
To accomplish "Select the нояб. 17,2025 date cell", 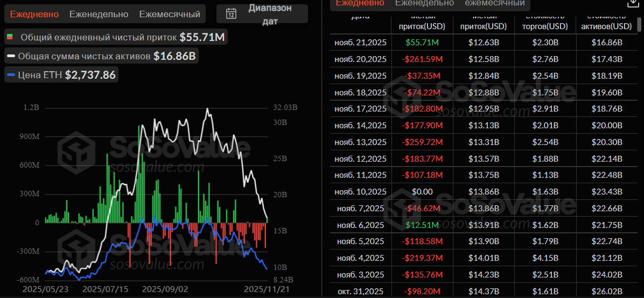I will [361, 109].
